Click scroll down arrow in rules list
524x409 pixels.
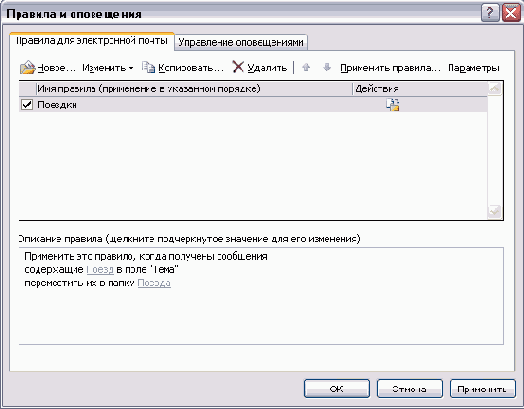[x=494, y=211]
